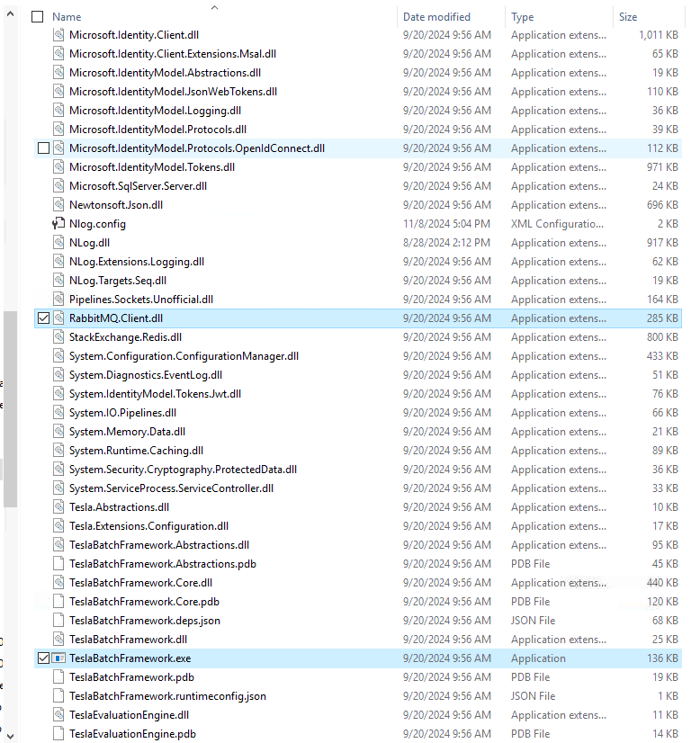Click the StackExchange.Redis.dll file icon
The image size is (700, 743).
[58, 337]
